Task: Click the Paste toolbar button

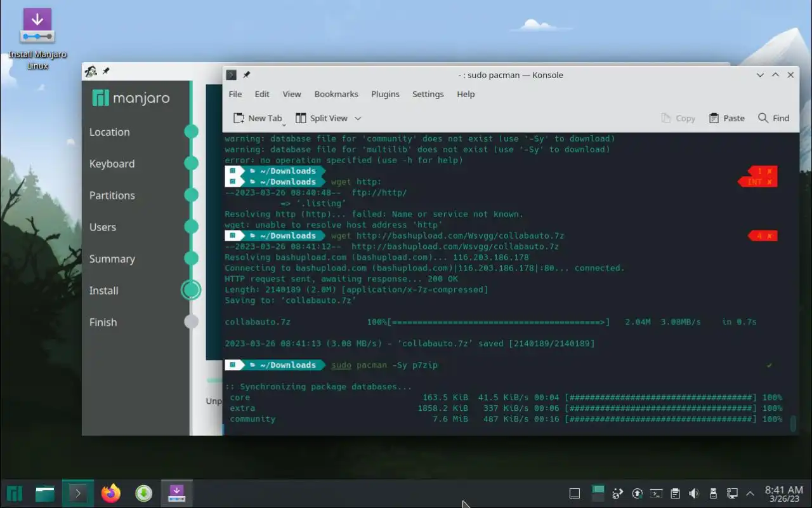Action: tap(727, 118)
